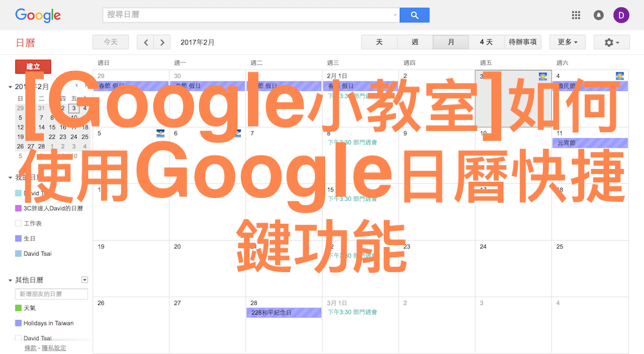
Task: Click the weather icon on February 5
Action: 160,133
